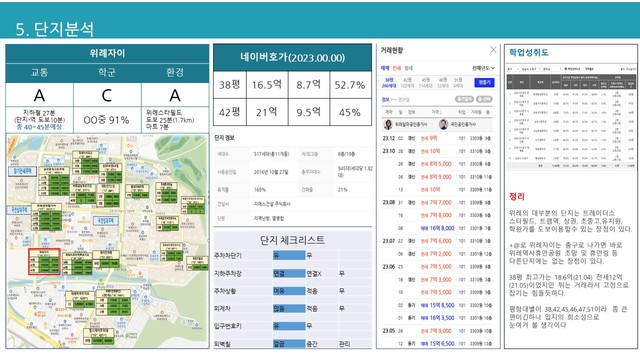Click the blue 유 cell for 주차차단기
This screenshot has height=360, width=640.
[x=289, y=256]
